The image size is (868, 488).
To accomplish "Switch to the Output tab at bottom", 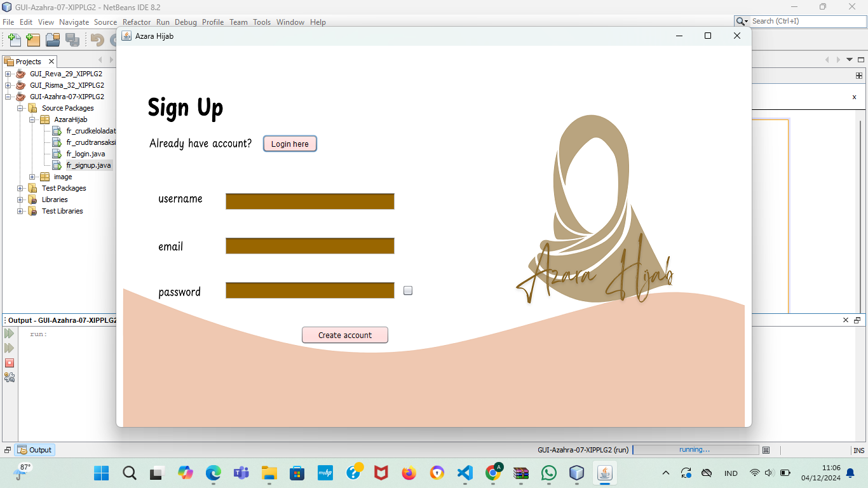I will (x=35, y=450).
